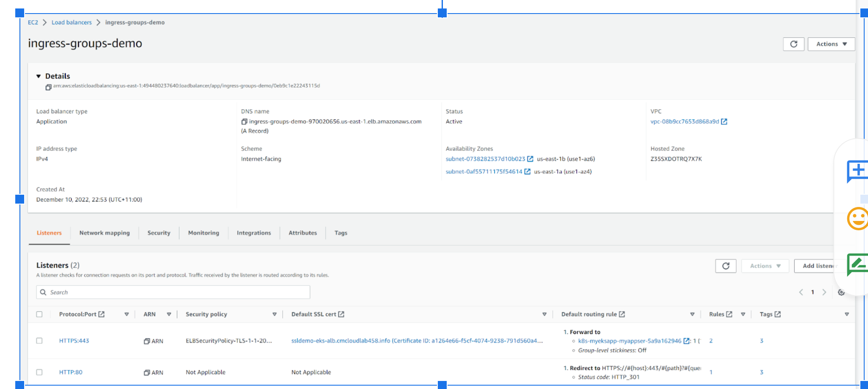Check the HTTPS:443 listener row
The image size is (868, 389).
point(39,341)
